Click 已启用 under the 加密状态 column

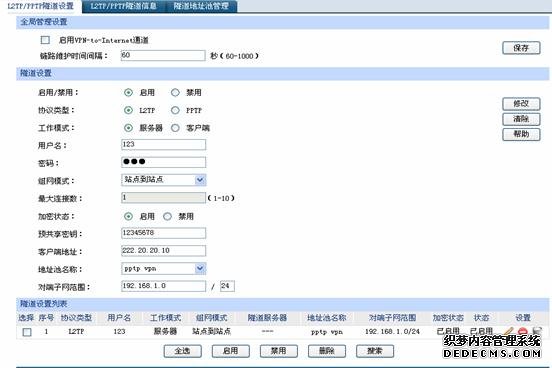[448, 331]
